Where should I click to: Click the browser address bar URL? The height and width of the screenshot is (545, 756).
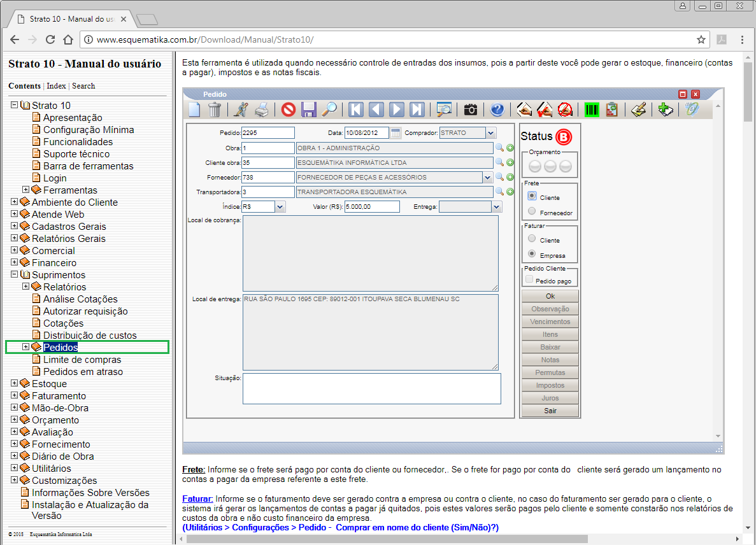(205, 39)
